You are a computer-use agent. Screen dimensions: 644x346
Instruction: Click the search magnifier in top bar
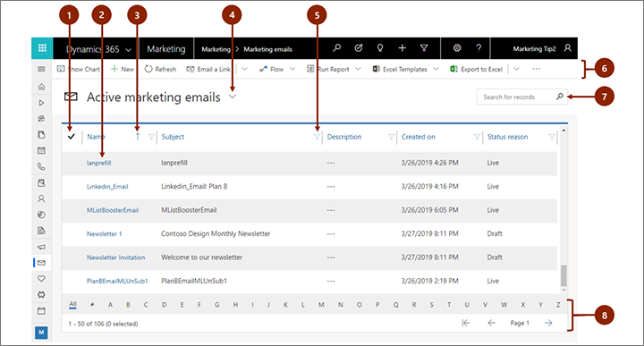337,48
